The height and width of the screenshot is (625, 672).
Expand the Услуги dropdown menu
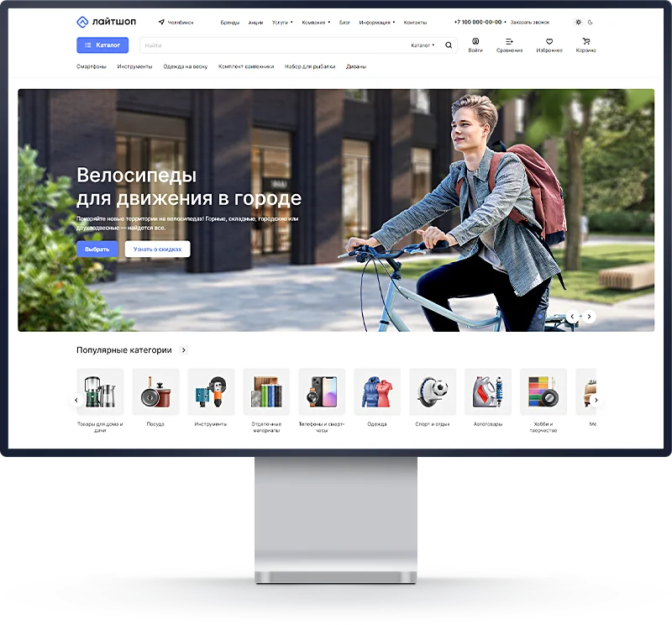(282, 23)
